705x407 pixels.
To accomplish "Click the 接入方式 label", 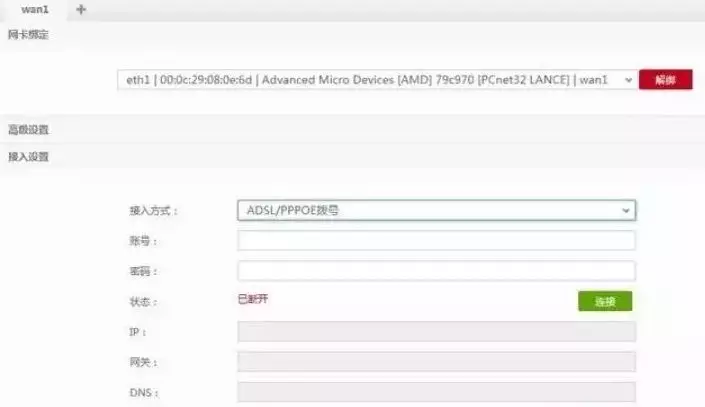I will (154, 210).
